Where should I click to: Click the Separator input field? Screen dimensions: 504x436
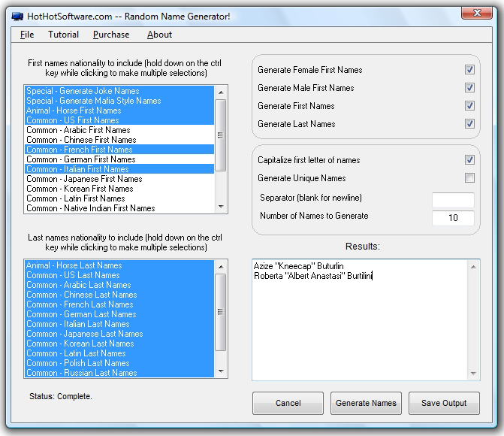coord(453,200)
